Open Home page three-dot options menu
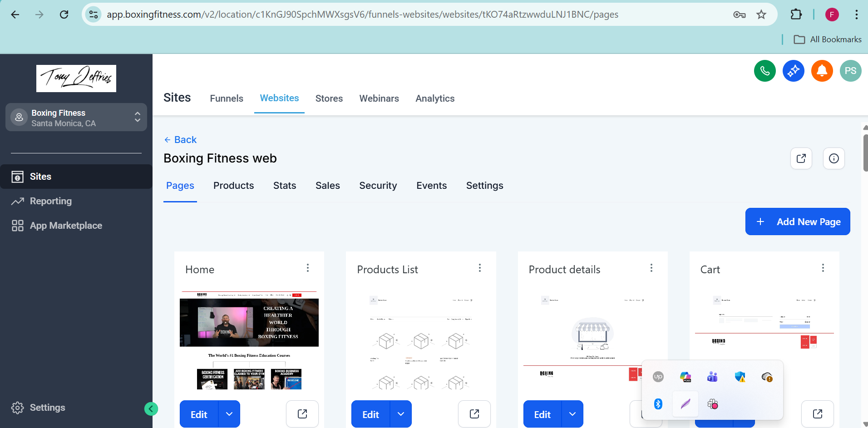868x428 pixels. [x=308, y=268]
